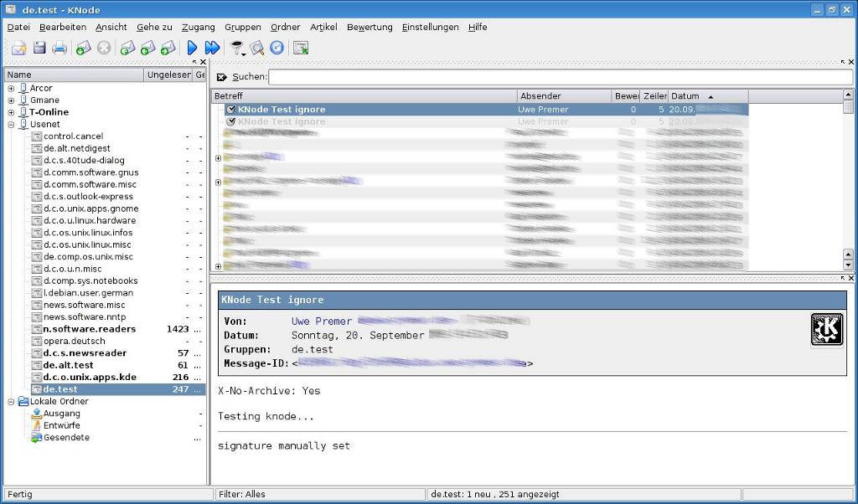Print the article with the printer icon

pyautogui.click(x=59, y=49)
